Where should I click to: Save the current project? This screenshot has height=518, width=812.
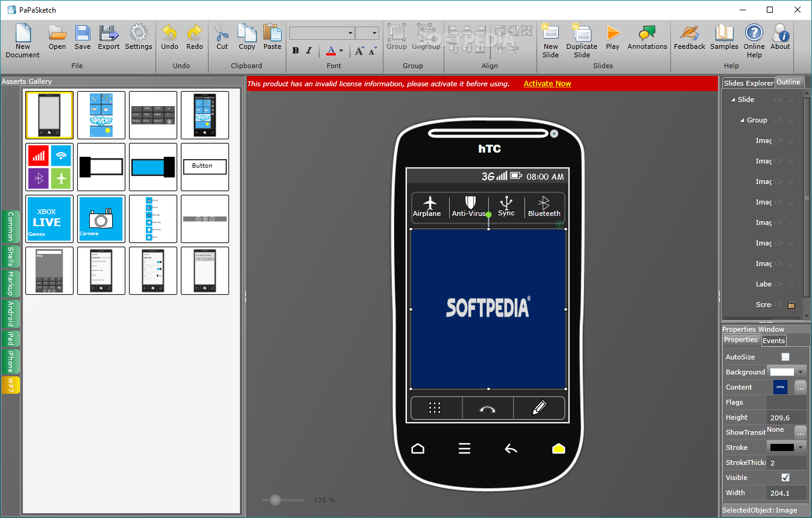[83, 37]
